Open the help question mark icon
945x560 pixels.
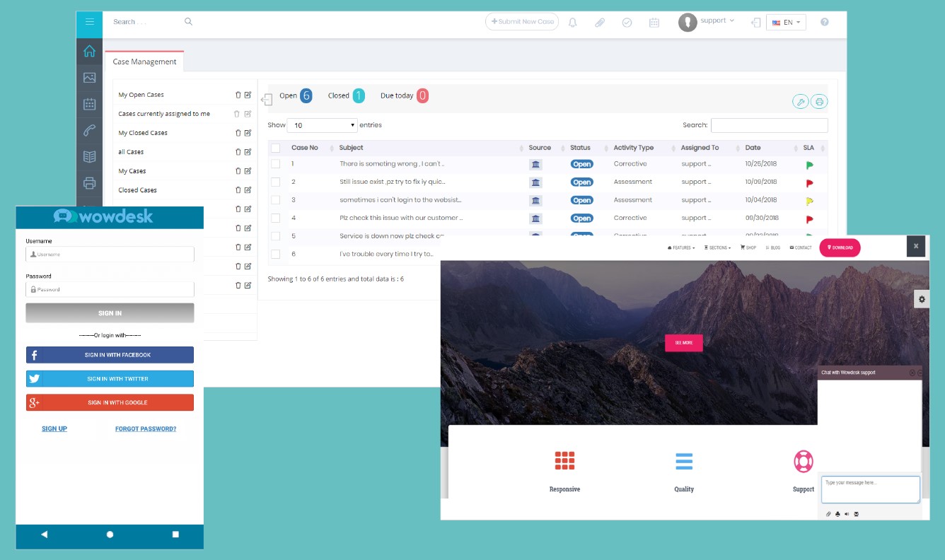tap(824, 22)
